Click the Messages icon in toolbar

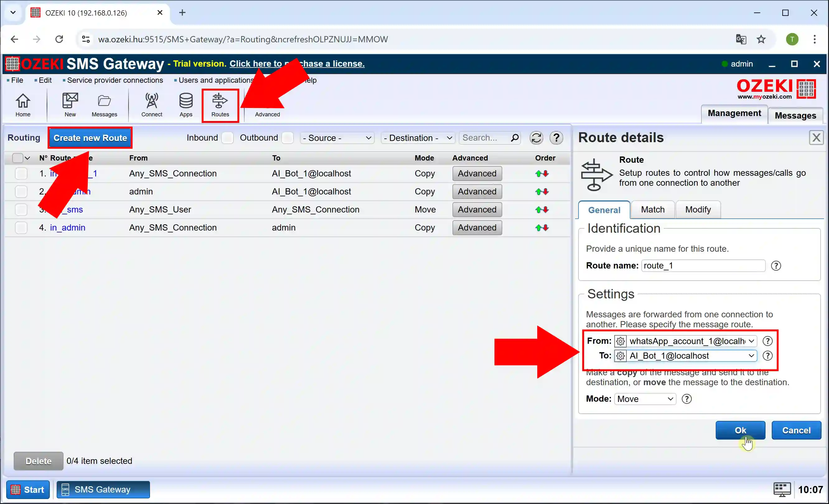[x=104, y=105]
